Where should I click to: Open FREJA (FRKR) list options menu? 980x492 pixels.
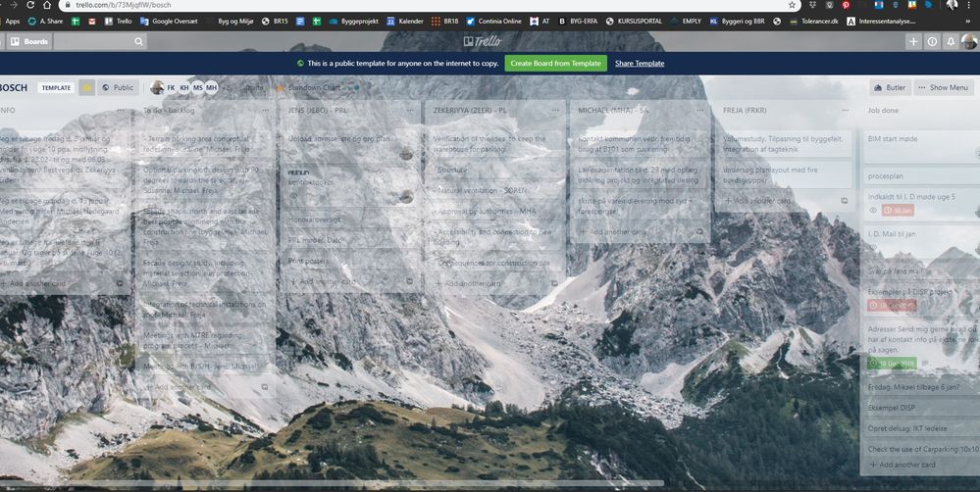point(846,111)
